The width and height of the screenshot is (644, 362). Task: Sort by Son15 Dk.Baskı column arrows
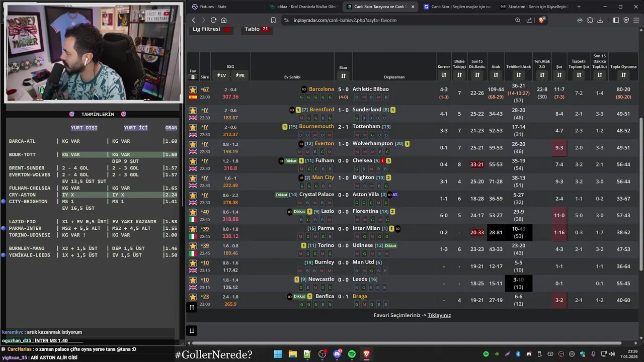477,75
